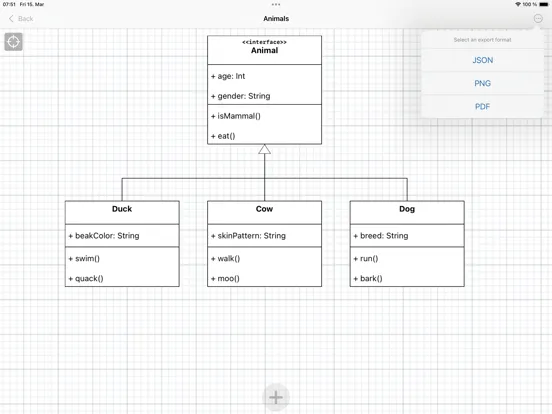This screenshot has width=552, height=414.
Task: Click the '+ eat()' method
Action: tap(223, 136)
